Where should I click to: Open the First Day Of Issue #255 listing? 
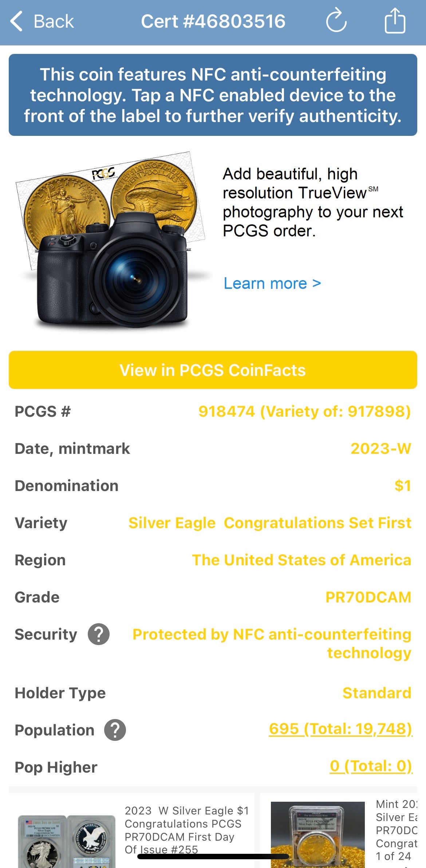(186, 830)
